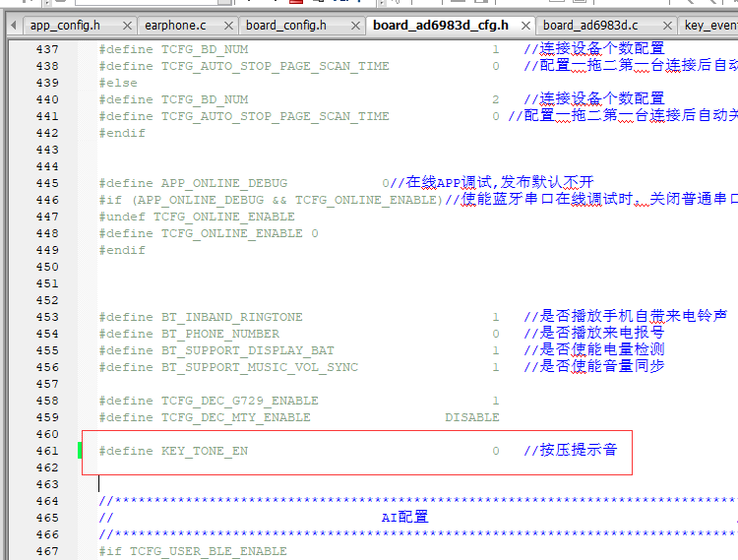
Task: Click the 是否播放手机自带来电铃声 comment
Action: point(626,316)
